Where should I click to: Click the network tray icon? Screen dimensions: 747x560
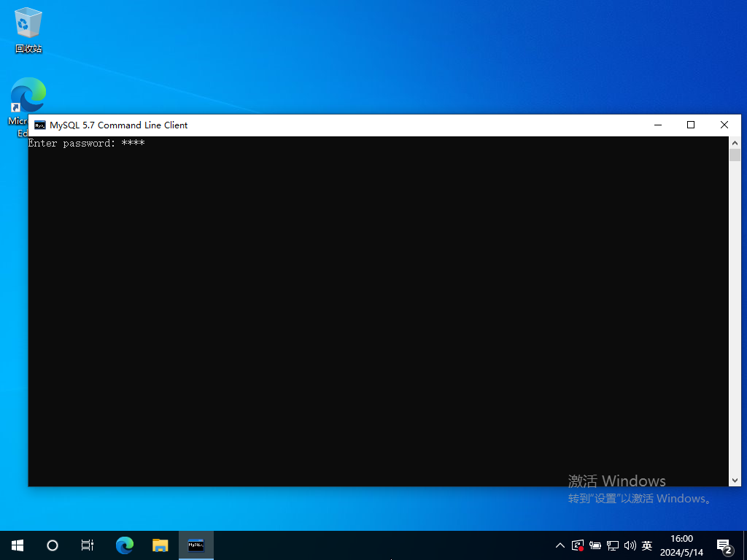tap(613, 545)
